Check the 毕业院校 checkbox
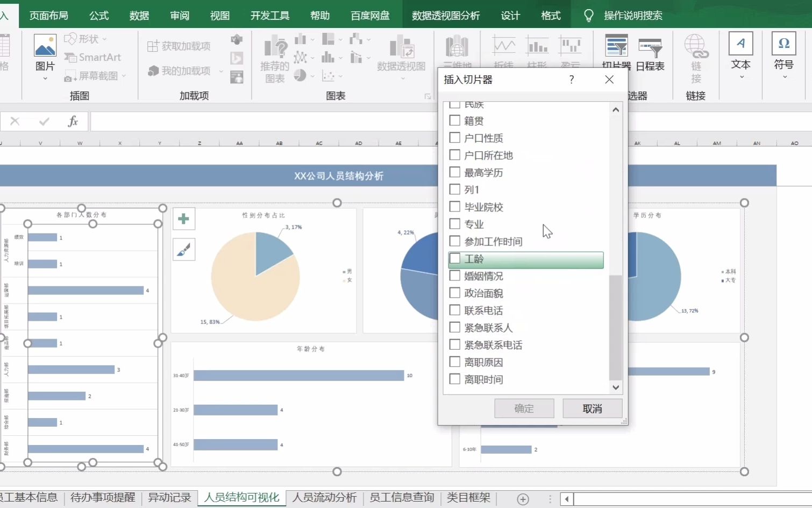This screenshot has width=812, height=508. [x=454, y=207]
